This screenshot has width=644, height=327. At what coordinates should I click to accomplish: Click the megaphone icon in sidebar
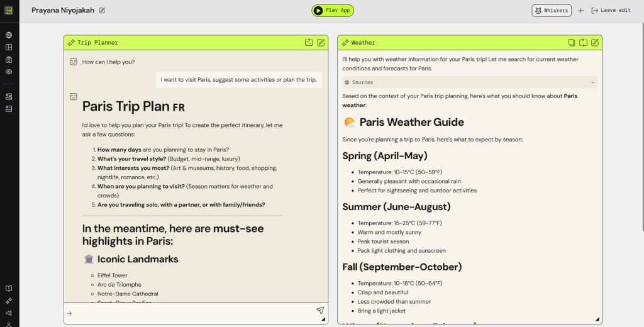coord(9,313)
